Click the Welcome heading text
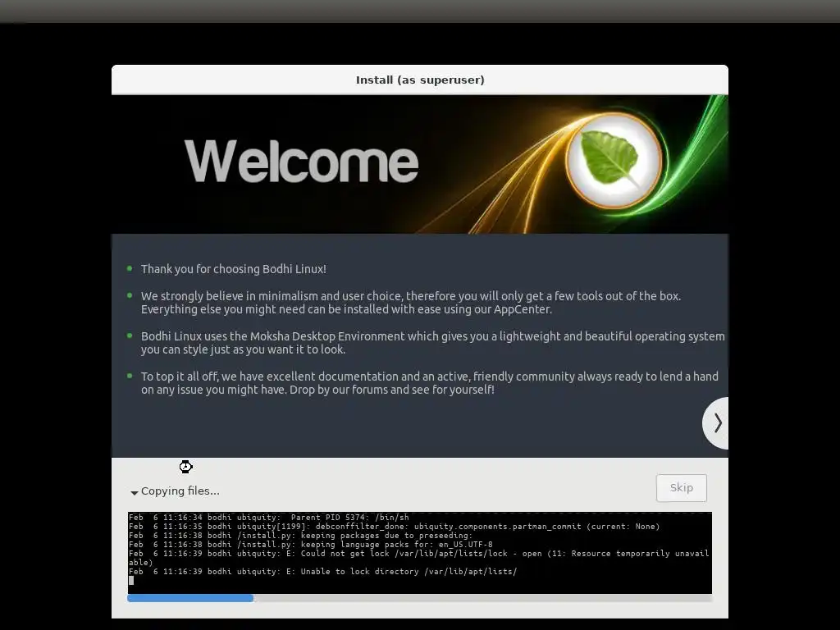This screenshot has height=630, width=840. pos(301,161)
